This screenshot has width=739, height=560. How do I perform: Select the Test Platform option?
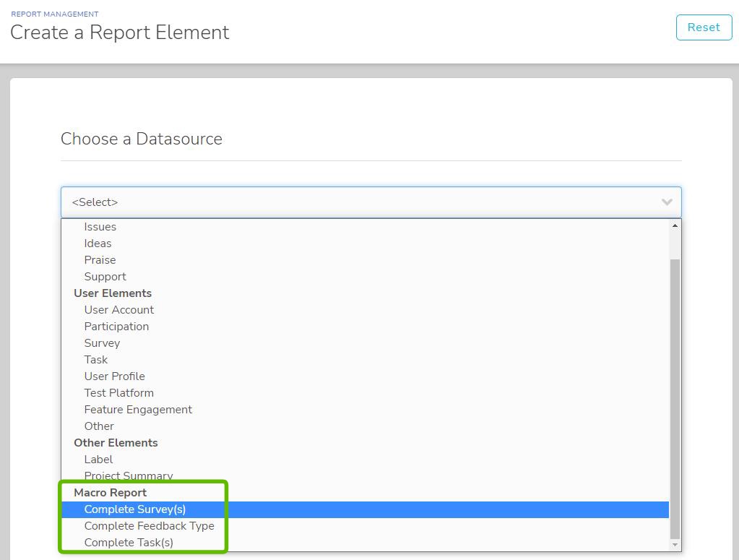point(118,393)
